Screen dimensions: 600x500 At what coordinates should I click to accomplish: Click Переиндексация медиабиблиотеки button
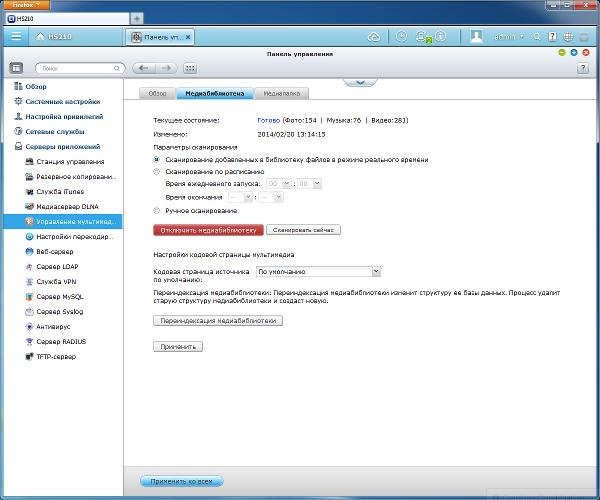point(218,321)
